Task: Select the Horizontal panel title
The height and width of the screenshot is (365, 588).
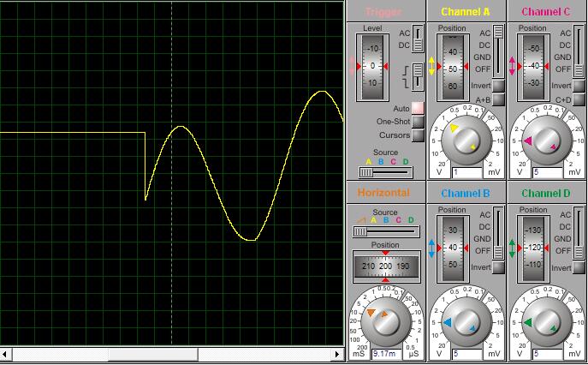Action: [383, 193]
